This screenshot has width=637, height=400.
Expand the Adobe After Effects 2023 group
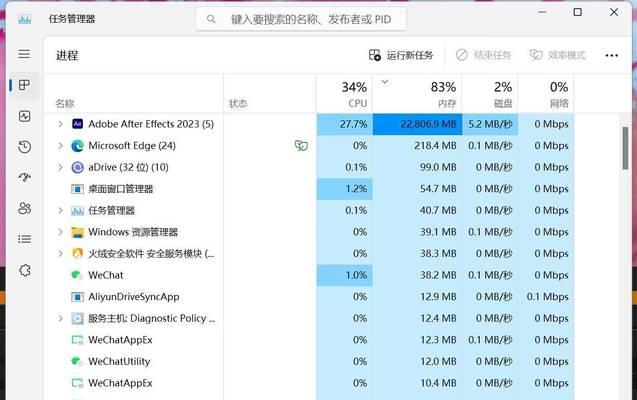(61, 124)
